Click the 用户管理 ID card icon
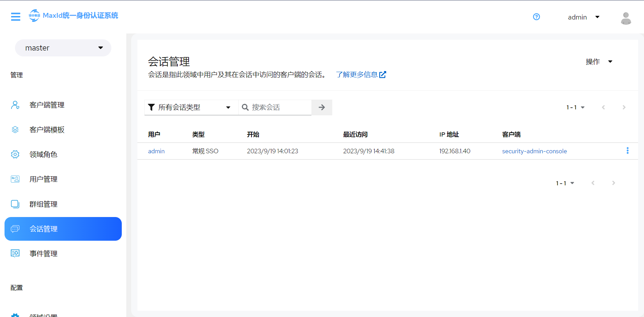 15,179
